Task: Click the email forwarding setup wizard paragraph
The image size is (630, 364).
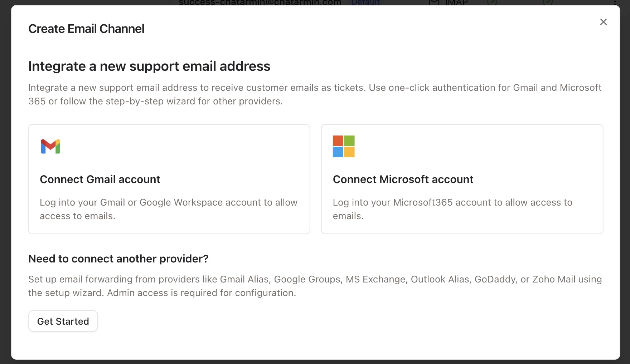Action: pyautogui.click(x=315, y=286)
